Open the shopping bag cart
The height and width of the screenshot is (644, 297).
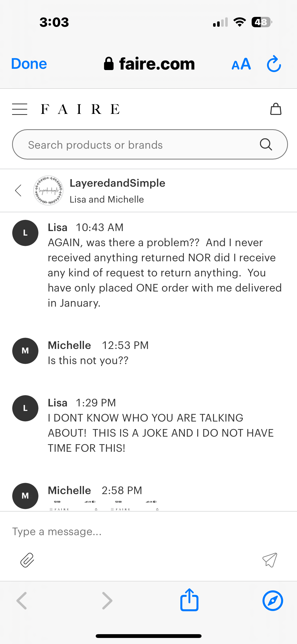(276, 109)
